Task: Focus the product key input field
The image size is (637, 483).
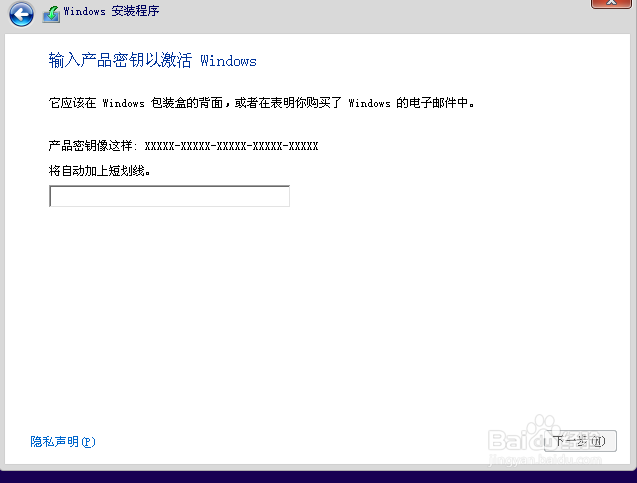Action: (169, 196)
